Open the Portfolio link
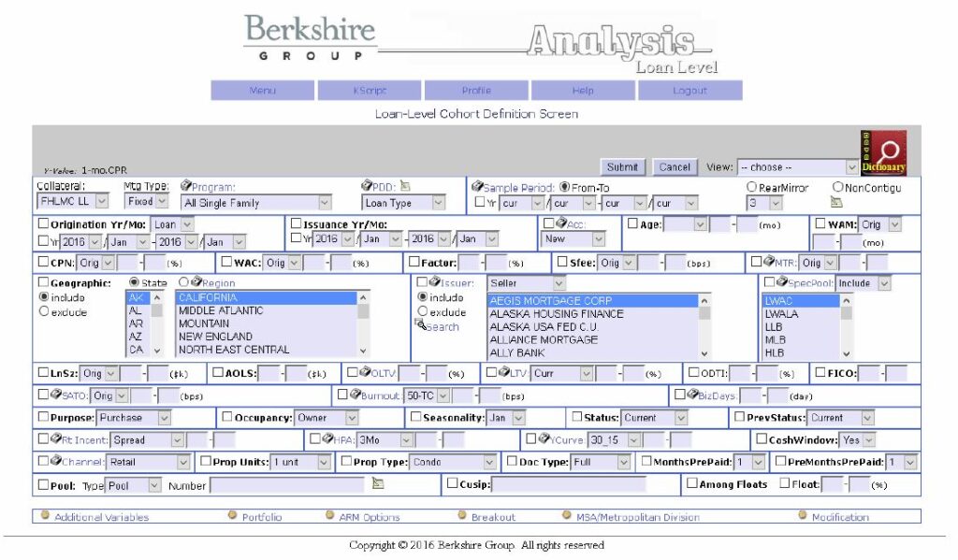The height and width of the screenshot is (560, 958). [x=262, y=517]
